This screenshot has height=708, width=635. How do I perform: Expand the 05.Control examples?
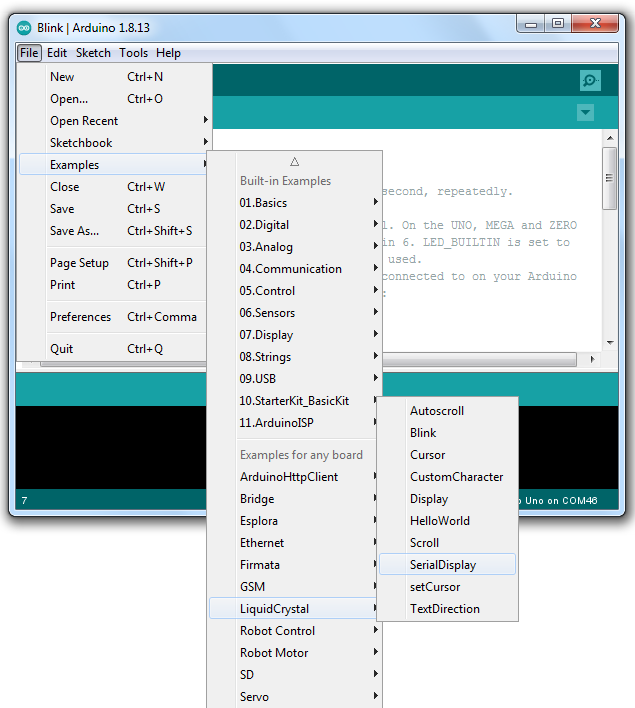[295, 290]
